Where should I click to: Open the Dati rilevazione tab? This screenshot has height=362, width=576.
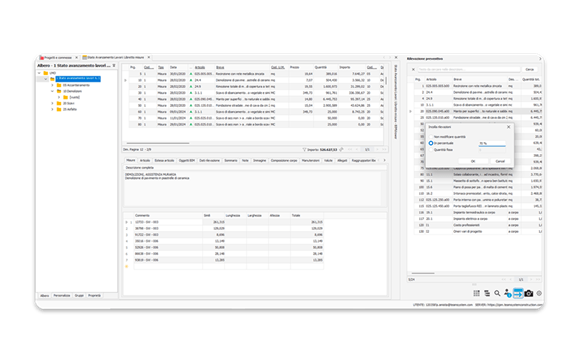(x=209, y=161)
